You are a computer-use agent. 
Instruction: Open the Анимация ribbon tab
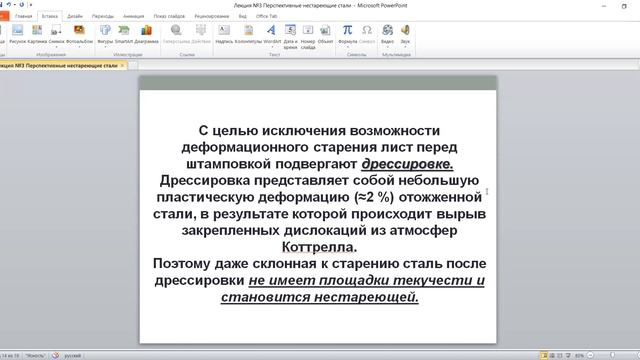coord(133,16)
